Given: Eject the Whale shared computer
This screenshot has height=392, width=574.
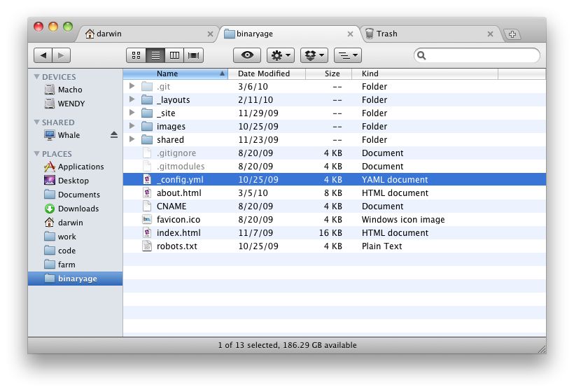Looking at the screenshot, I should pos(114,135).
